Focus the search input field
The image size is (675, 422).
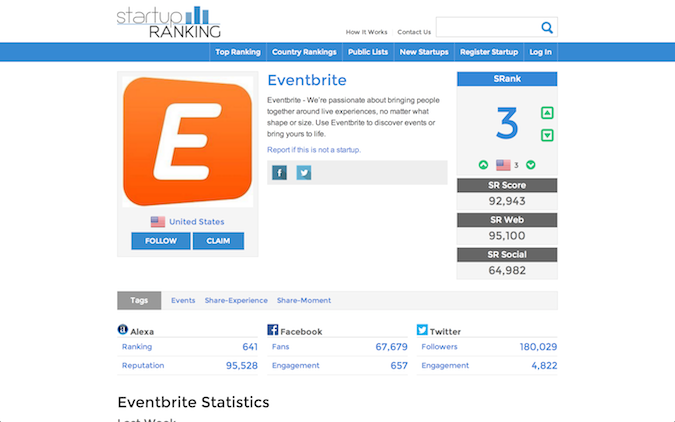click(487, 28)
